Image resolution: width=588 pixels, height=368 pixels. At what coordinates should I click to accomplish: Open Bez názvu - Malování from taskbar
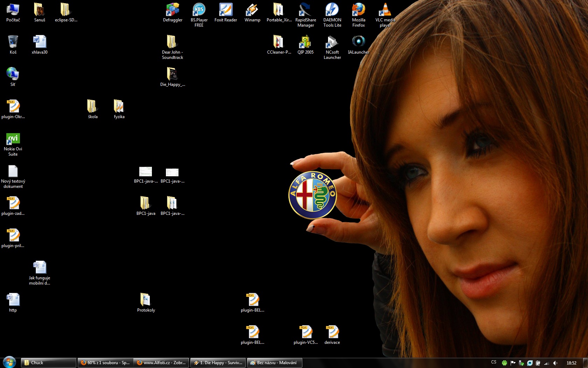tap(274, 363)
